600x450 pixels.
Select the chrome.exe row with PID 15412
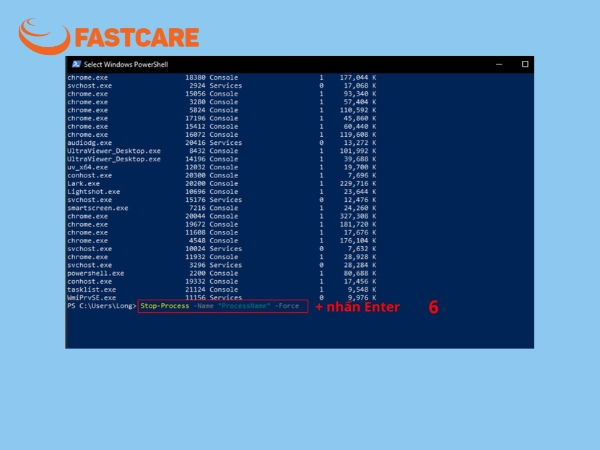tap(222, 127)
